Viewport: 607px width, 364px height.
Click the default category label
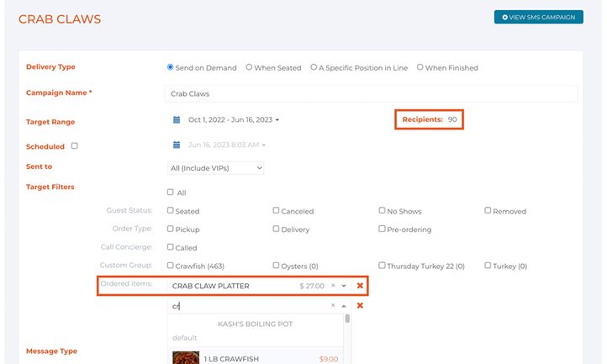click(185, 338)
